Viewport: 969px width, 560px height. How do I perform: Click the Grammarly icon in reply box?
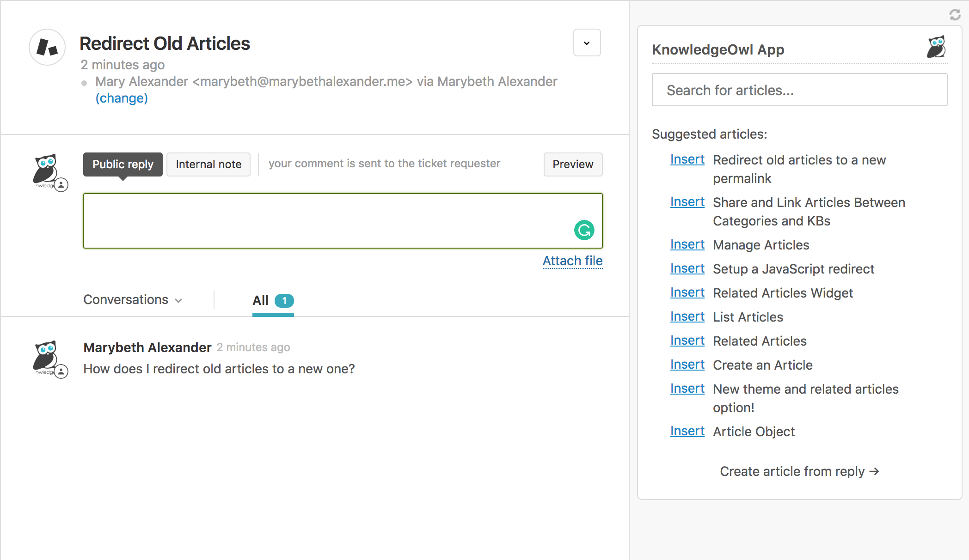tap(584, 230)
